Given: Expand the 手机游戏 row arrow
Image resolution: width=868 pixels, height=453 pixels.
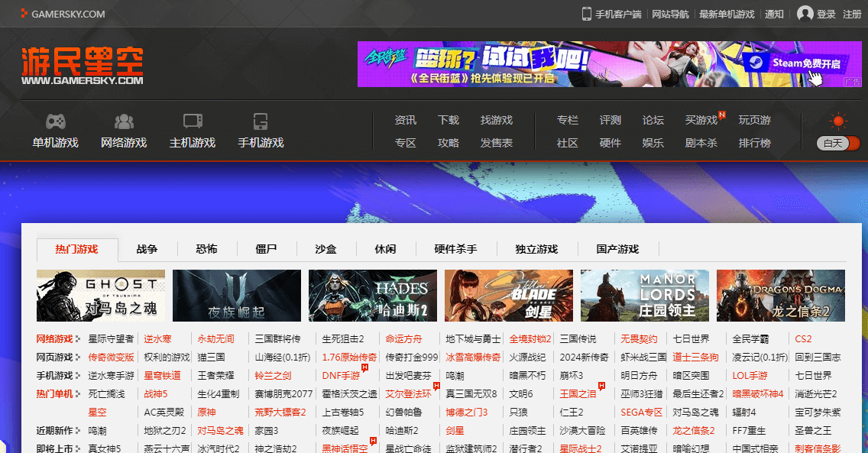Looking at the screenshot, I should pos(77,376).
